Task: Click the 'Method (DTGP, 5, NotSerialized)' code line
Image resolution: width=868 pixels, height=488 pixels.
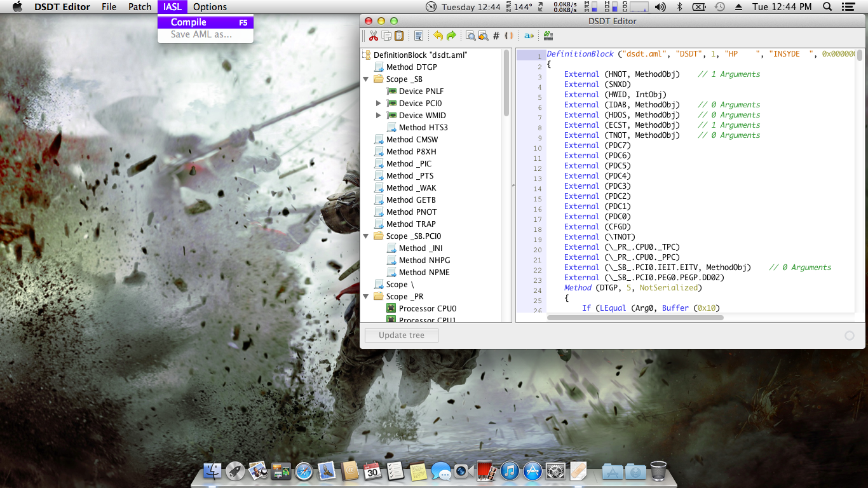Action: pyautogui.click(x=633, y=288)
